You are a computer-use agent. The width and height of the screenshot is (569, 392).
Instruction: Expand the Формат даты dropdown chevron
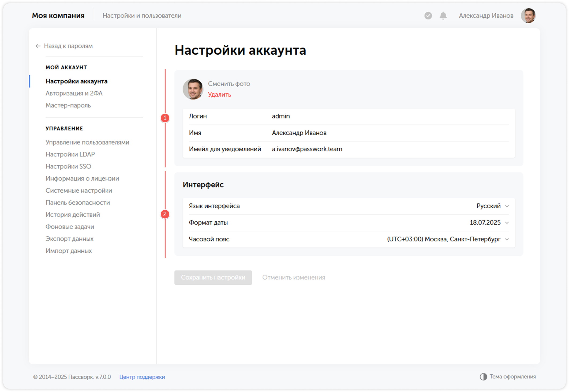tap(507, 223)
